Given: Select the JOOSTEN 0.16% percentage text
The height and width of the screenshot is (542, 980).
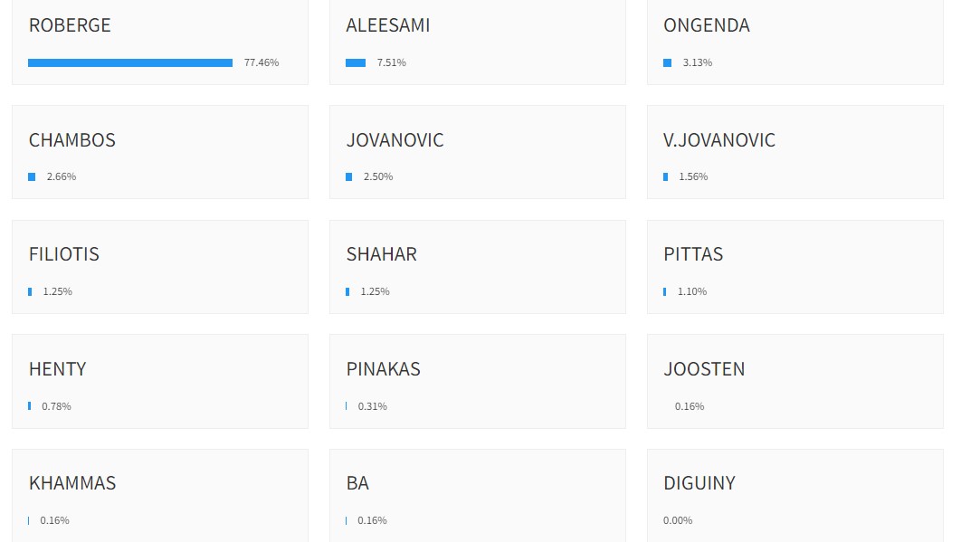Looking at the screenshot, I should coord(690,406).
